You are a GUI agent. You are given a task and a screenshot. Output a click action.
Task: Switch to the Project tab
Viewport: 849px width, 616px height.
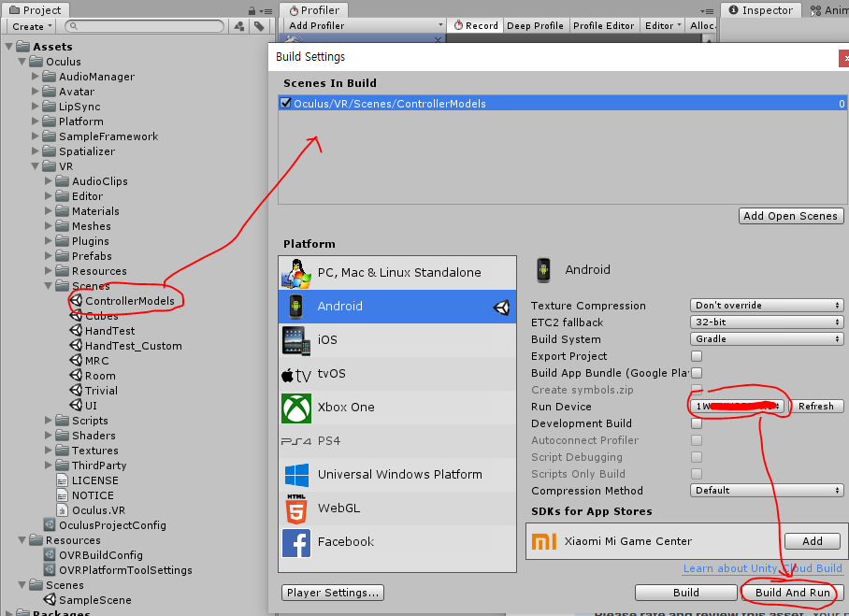point(36,10)
